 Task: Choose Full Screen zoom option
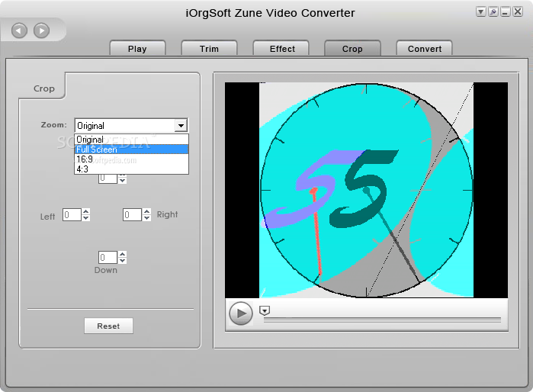(131, 149)
